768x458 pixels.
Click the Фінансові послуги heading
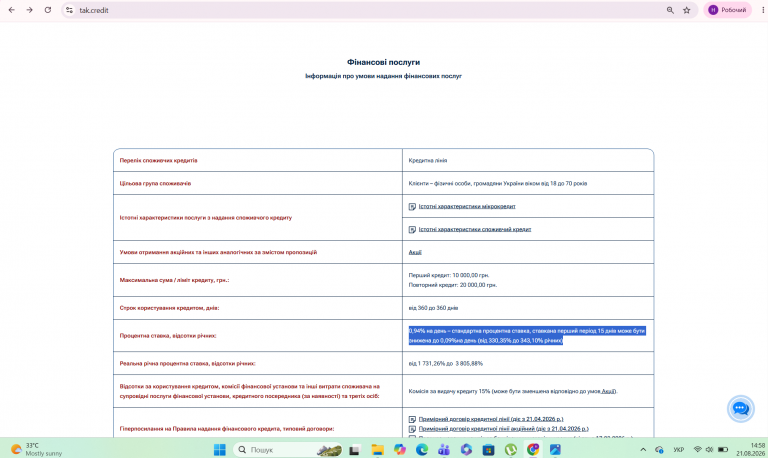tap(384, 62)
